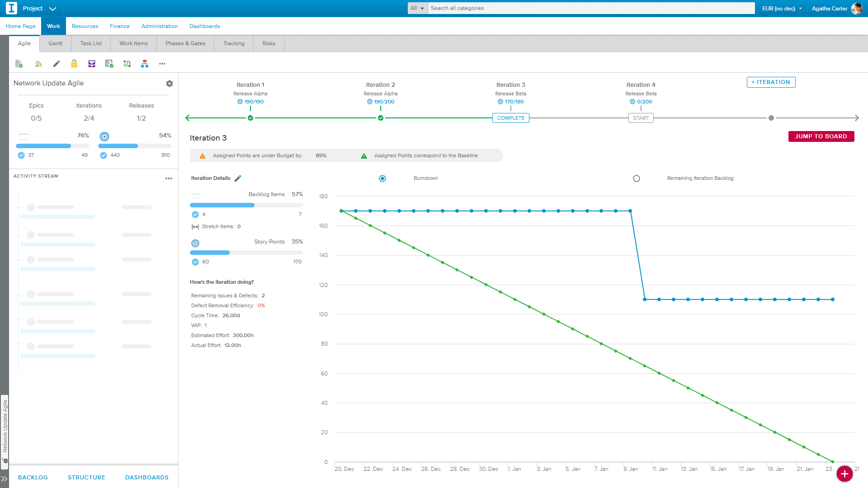Viewport: 868px width, 488px height.
Task: Click in the Search all categories field
Action: pyautogui.click(x=591, y=8)
